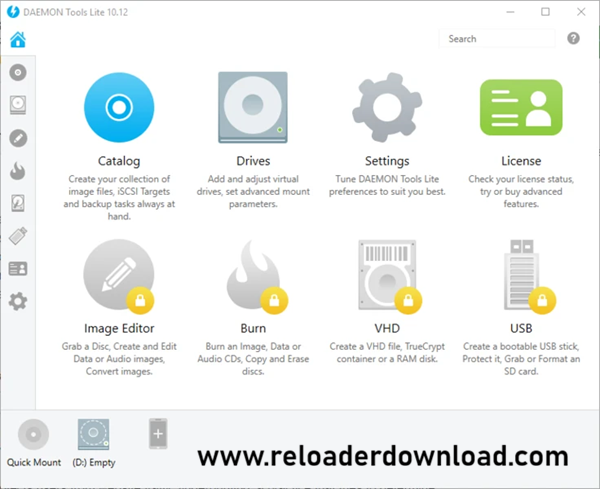This screenshot has height=489, width=600.
Task: Click "Grab a Disc, Create and Edit" description
Action: 119,359
